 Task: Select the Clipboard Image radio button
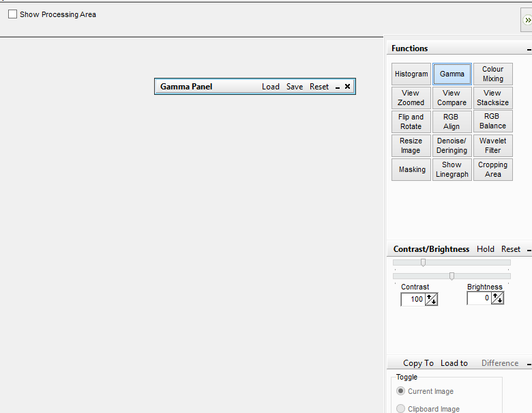[400, 409]
